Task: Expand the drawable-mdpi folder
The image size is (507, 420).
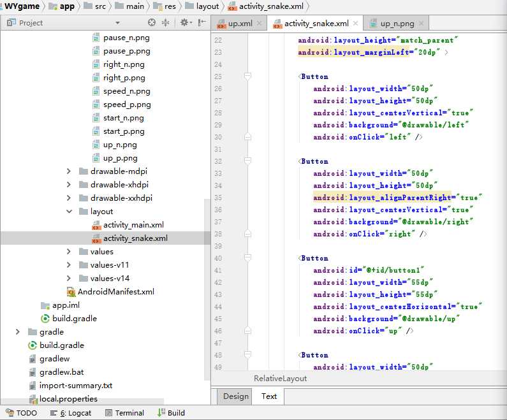Action: [x=69, y=171]
